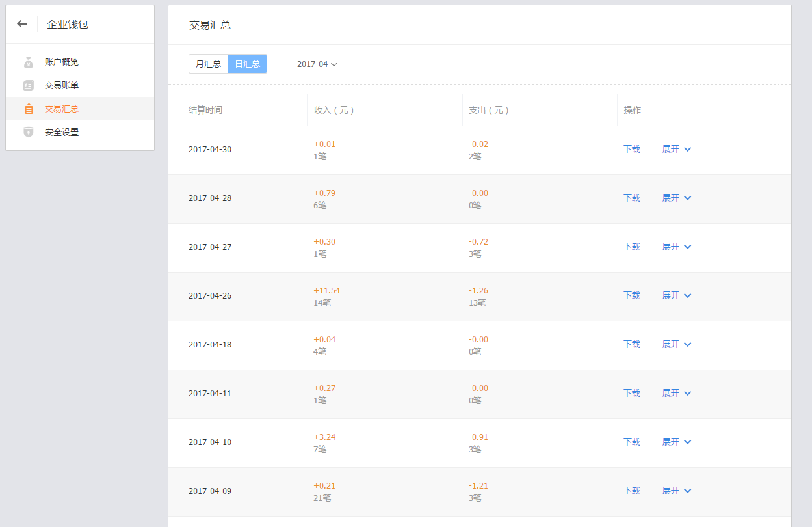
Task: Open 安全设置 in the sidebar menu
Action: (x=62, y=132)
